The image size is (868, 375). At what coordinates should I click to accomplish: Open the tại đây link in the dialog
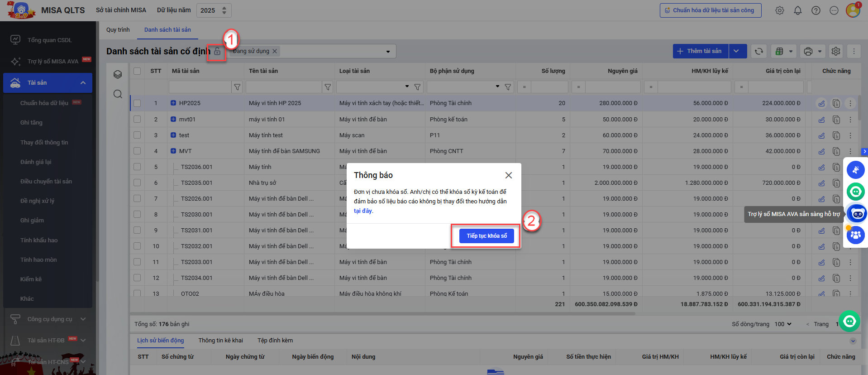tap(363, 211)
